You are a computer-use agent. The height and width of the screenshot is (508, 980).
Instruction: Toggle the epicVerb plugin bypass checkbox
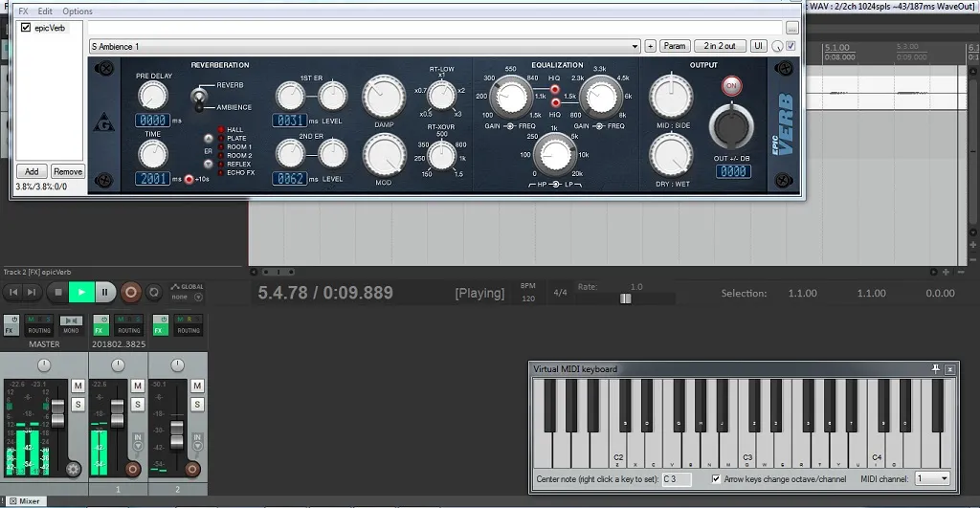(26, 28)
